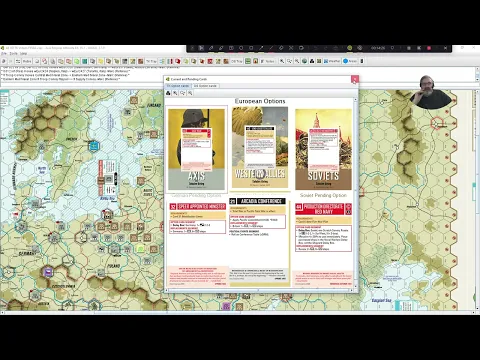Click the purple unit counter in Germany
The height and width of the screenshot is (360, 480).
point(49,272)
